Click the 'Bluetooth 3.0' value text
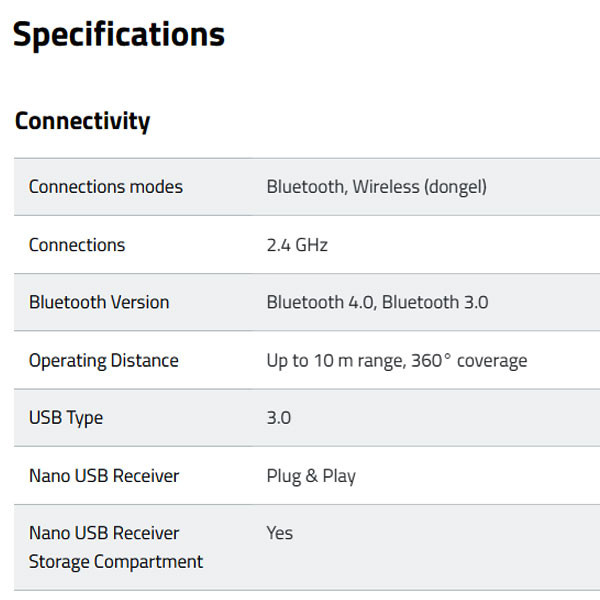 tap(435, 302)
